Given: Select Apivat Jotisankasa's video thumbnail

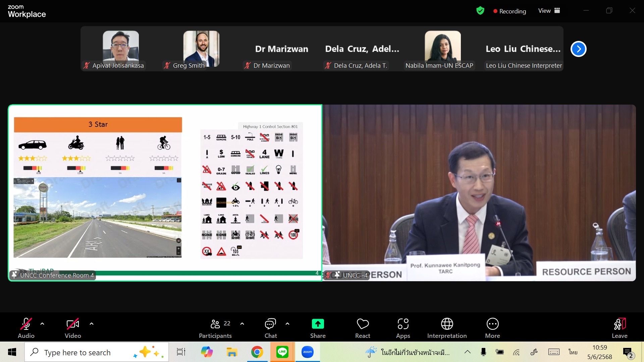Looking at the screenshot, I should (x=120, y=49).
